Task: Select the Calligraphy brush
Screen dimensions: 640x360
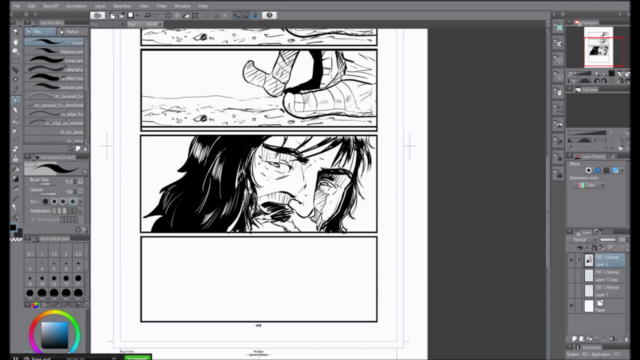Action: click(x=54, y=69)
